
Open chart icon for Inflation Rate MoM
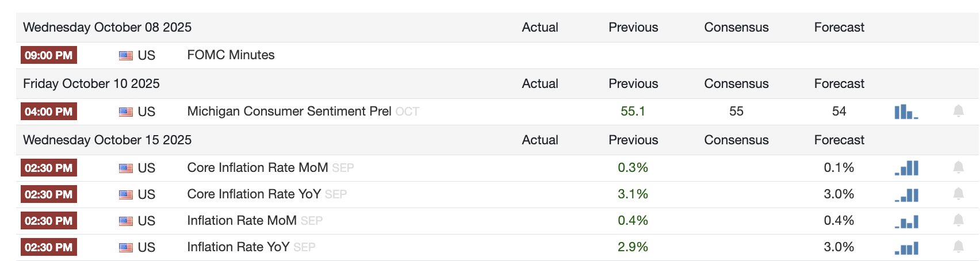(x=907, y=221)
